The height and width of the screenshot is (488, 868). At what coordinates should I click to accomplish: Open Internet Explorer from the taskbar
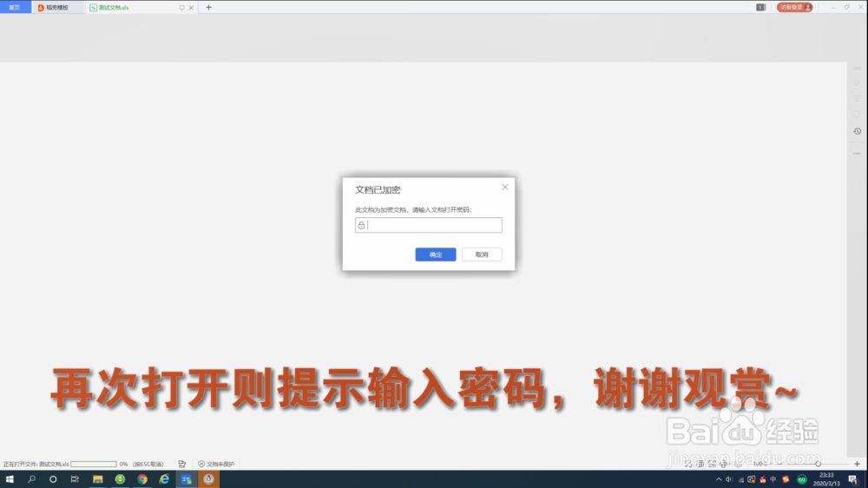point(164,479)
